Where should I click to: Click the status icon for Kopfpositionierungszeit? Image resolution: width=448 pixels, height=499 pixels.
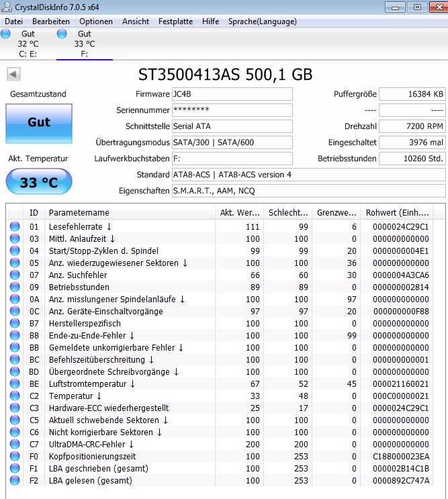click(15, 456)
